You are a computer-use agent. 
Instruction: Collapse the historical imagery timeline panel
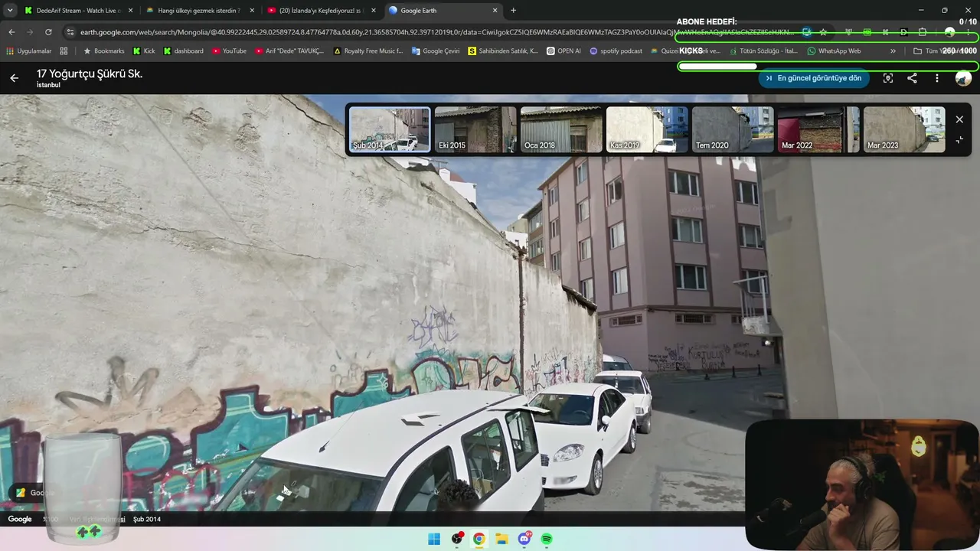point(959,140)
